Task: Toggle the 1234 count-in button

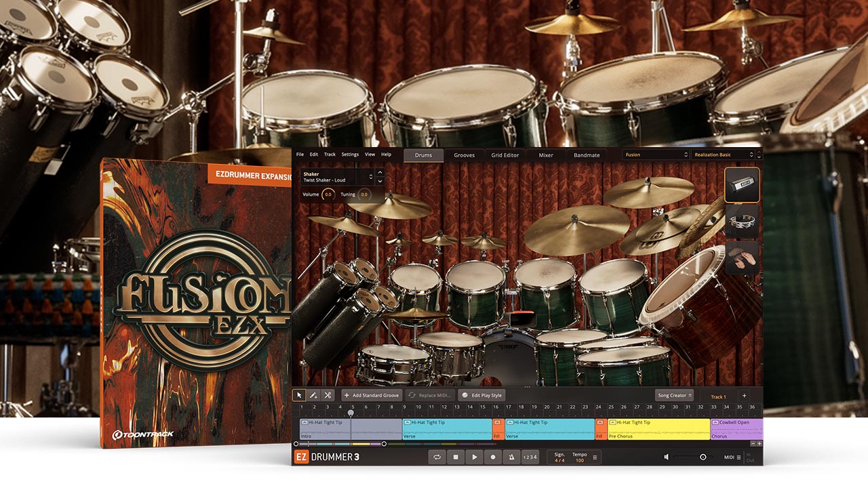Action: [x=530, y=457]
